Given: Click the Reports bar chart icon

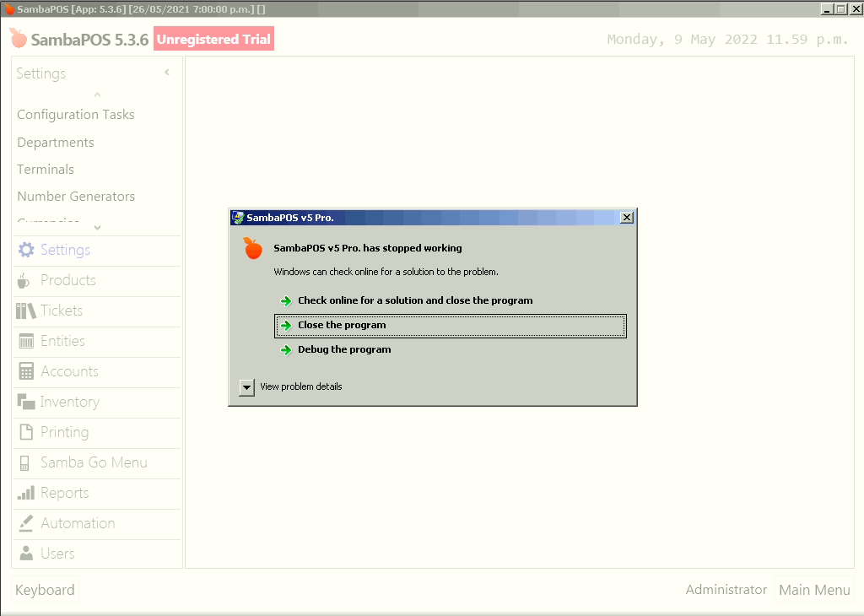Looking at the screenshot, I should (x=26, y=493).
